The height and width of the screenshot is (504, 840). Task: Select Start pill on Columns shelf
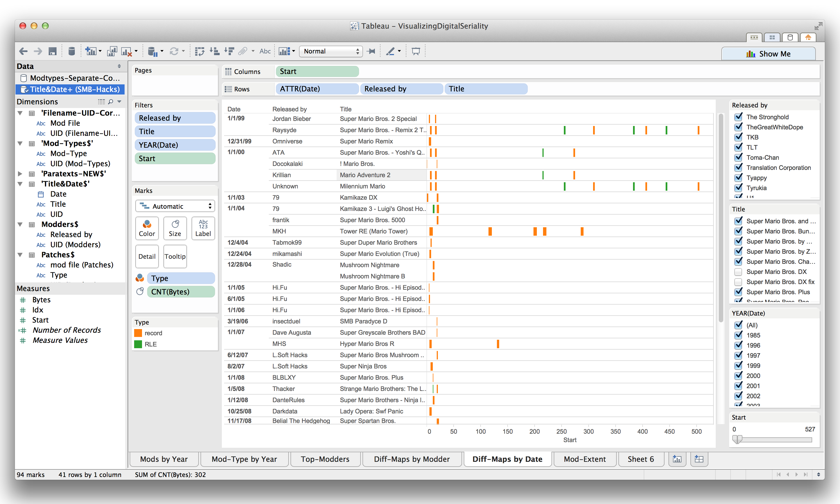[317, 71]
